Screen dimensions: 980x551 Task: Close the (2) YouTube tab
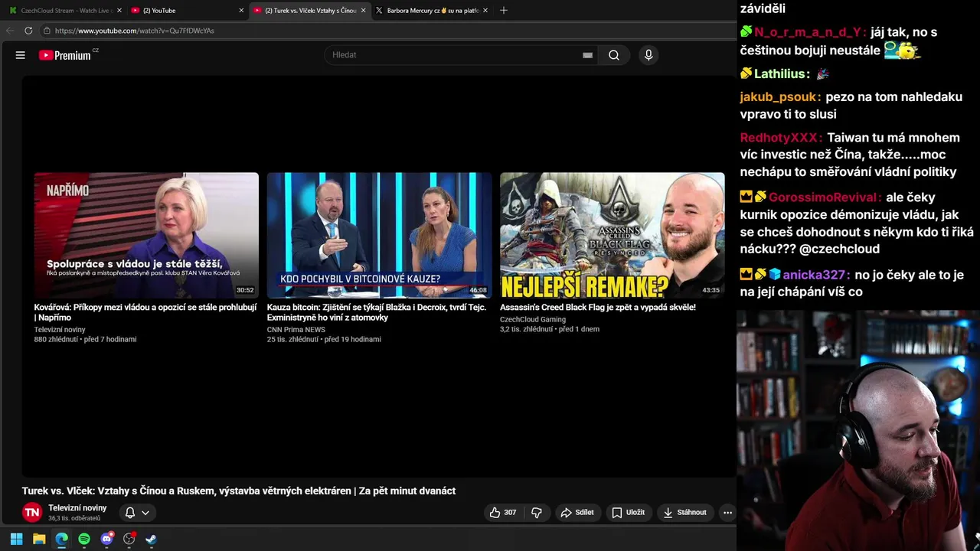tap(241, 11)
